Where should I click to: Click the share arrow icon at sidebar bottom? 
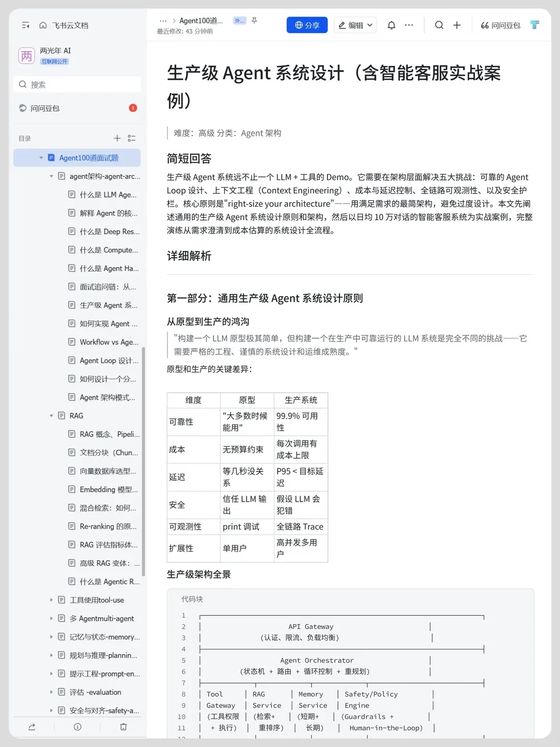(32, 727)
